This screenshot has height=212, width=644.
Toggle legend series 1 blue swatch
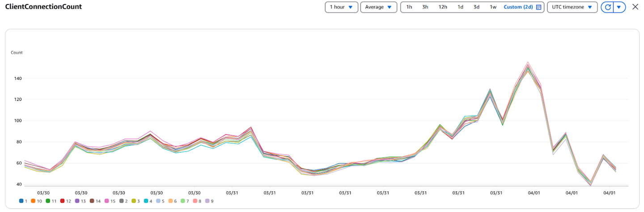(x=21, y=201)
